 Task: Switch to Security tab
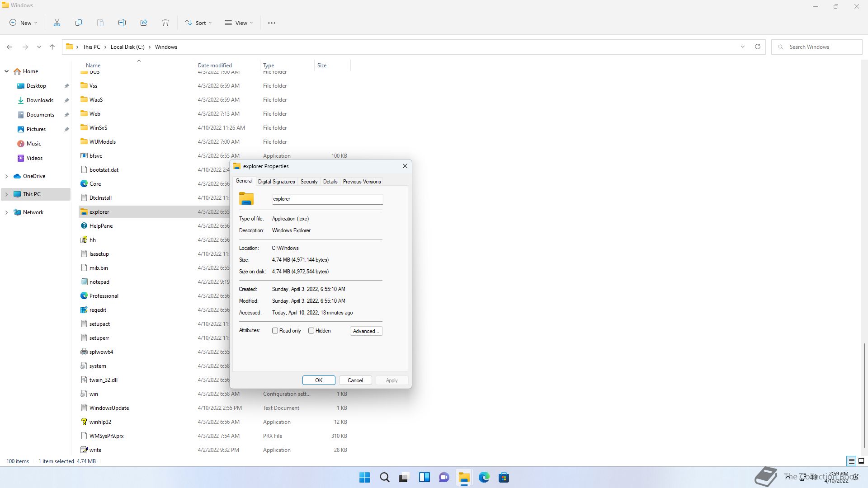click(x=309, y=182)
